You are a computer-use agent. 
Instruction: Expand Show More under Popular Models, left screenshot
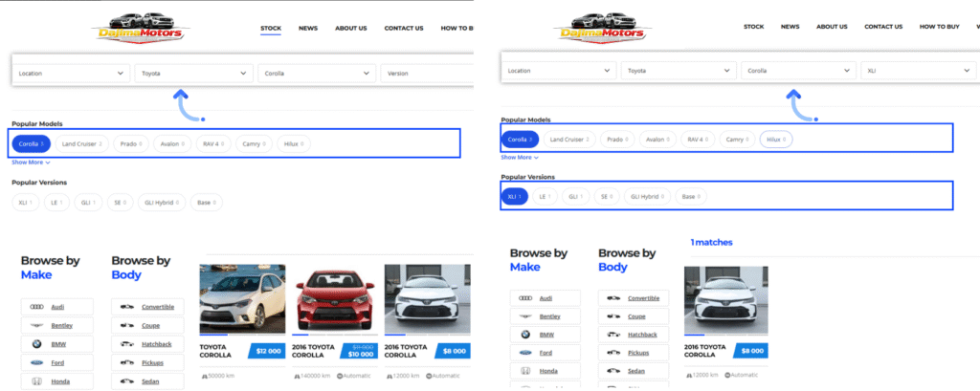[x=31, y=163]
